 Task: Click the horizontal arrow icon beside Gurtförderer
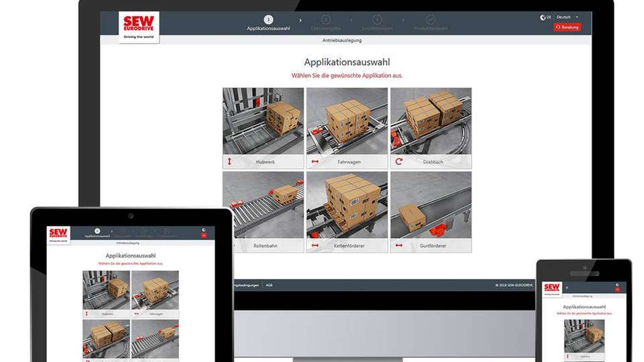pyautogui.click(x=398, y=245)
